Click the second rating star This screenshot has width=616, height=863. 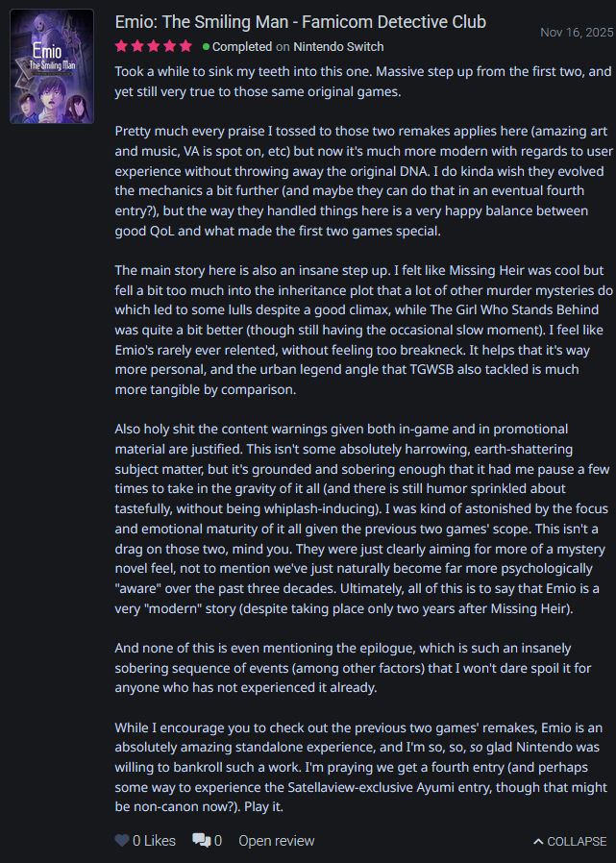click(x=137, y=44)
